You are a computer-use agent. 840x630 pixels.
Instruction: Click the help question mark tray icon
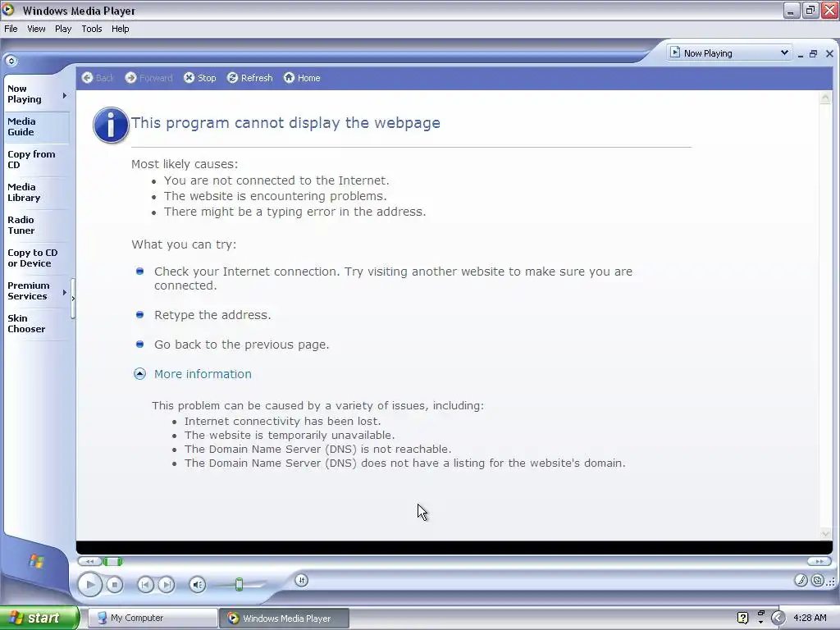pyautogui.click(x=742, y=618)
